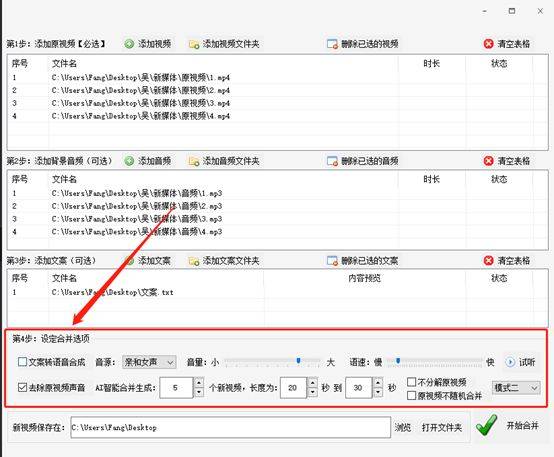This screenshot has width=554, height=457.
Task: Check the 不分解原视频 option
Action: pos(411,382)
